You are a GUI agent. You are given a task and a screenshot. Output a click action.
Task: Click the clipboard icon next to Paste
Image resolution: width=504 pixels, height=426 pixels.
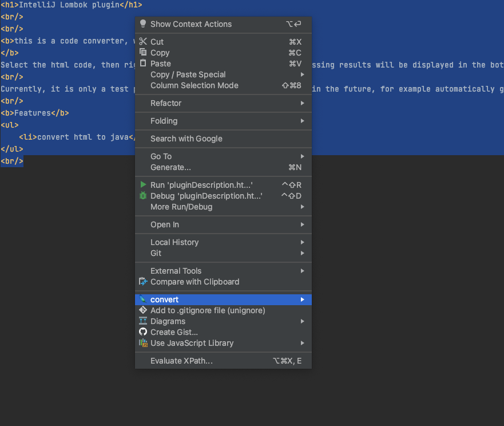click(143, 63)
